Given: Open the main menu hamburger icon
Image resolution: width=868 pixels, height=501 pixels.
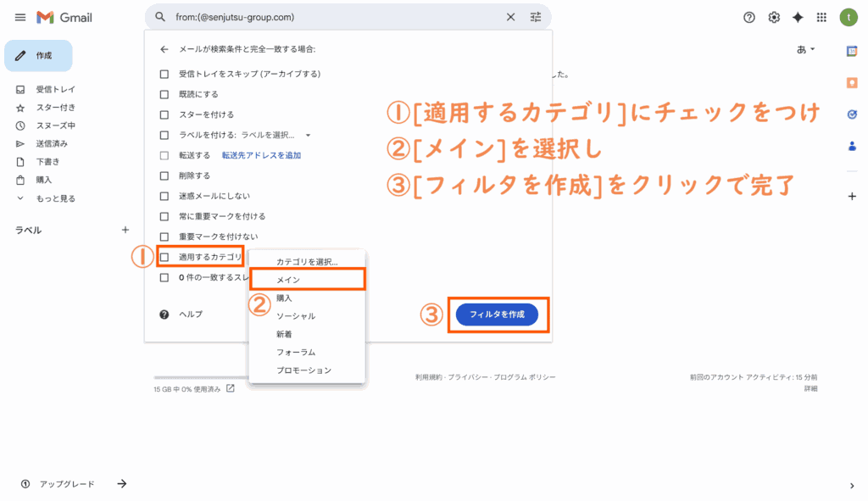Looking at the screenshot, I should pos(20,18).
